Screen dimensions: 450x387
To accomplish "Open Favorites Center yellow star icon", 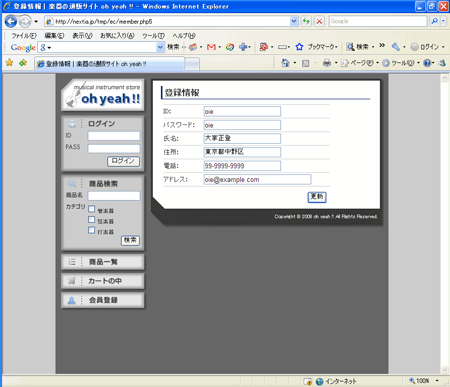I will (x=9, y=62).
